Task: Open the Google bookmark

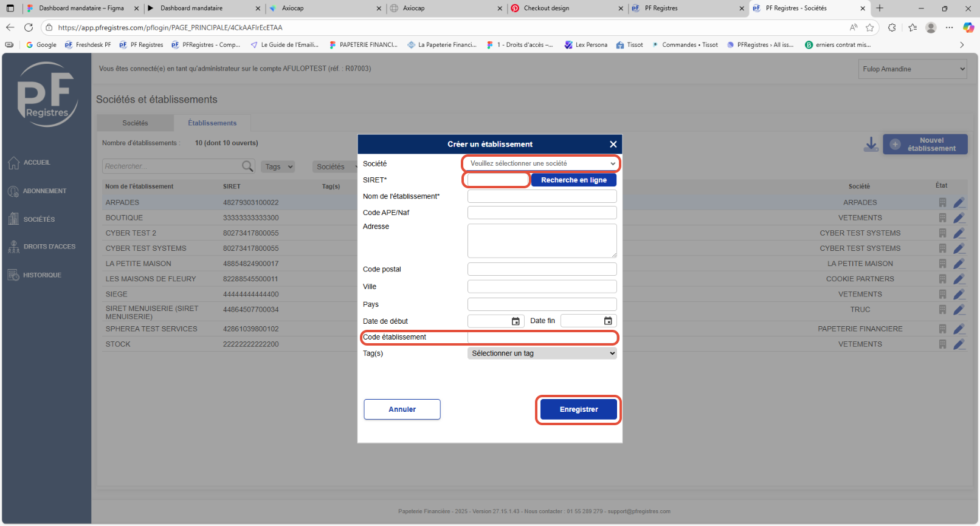Action: click(41, 44)
